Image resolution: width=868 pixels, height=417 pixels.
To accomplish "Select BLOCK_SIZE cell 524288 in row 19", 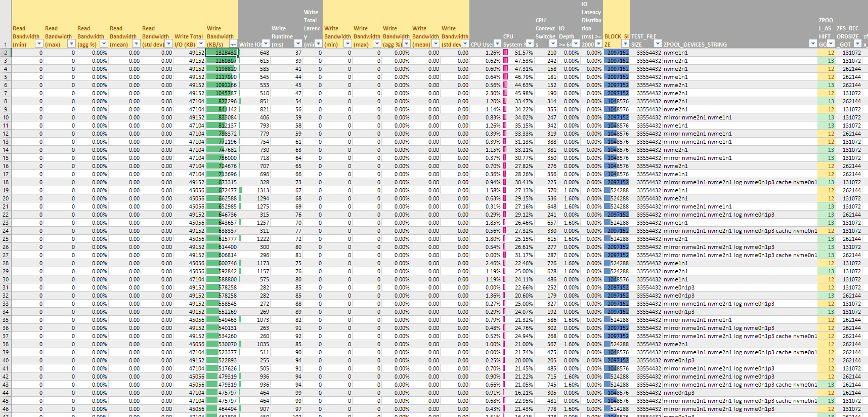I will (617, 190).
